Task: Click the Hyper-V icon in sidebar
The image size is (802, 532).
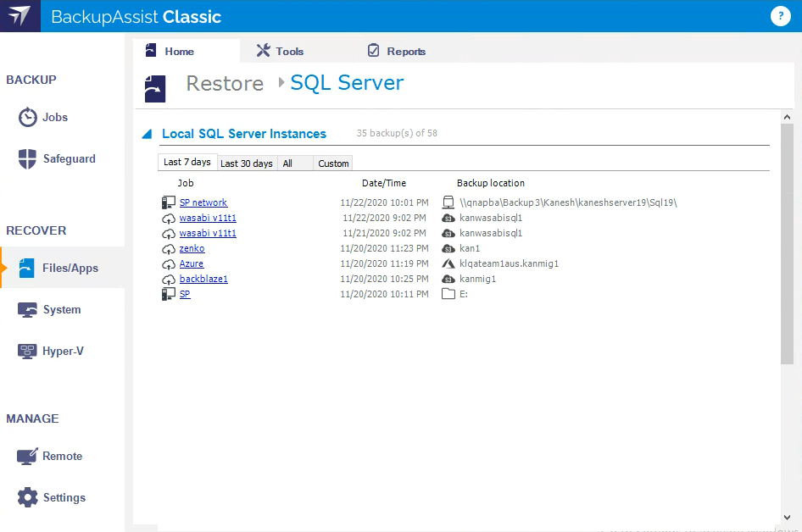Action: 27,351
